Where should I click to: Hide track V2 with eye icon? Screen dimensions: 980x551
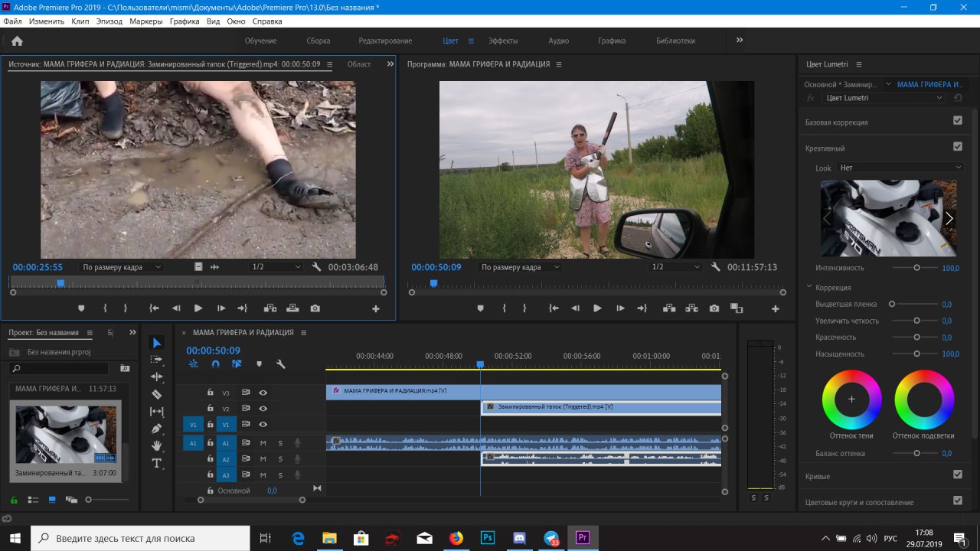click(263, 409)
